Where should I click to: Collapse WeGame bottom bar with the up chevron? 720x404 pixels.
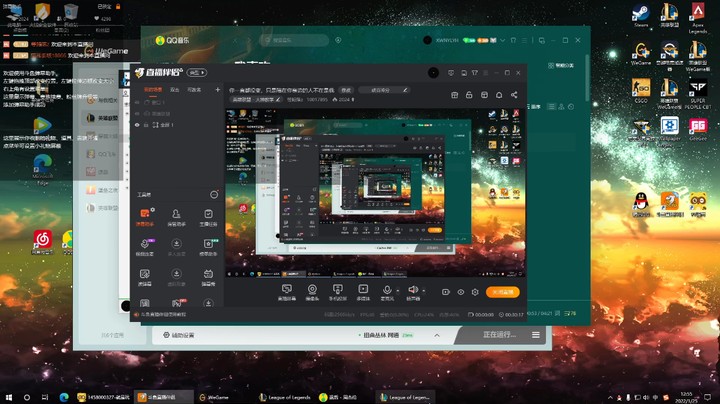coord(437,336)
